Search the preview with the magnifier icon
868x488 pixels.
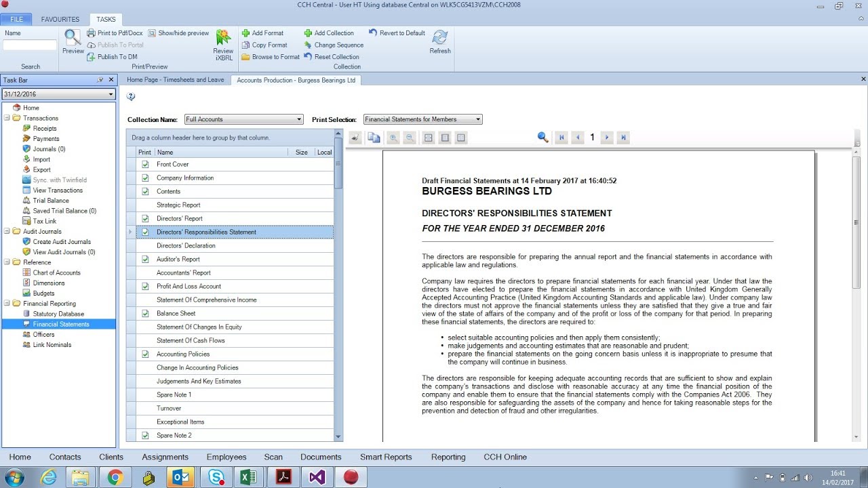coord(542,138)
